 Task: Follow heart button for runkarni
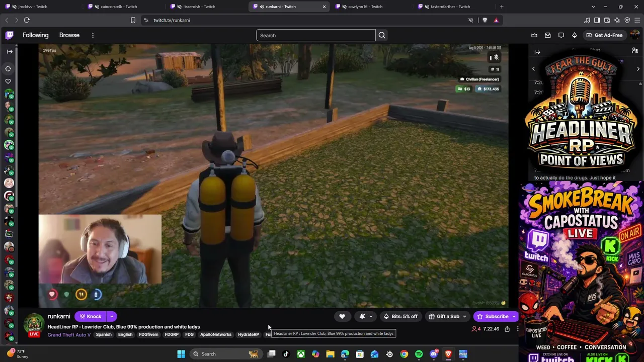(342, 316)
